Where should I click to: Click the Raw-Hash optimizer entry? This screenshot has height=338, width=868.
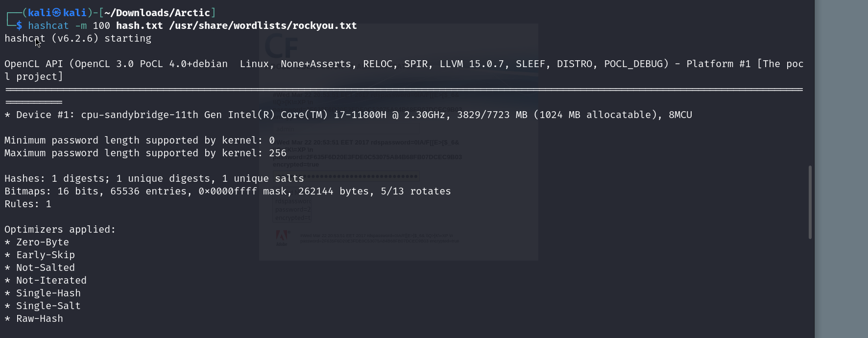(x=39, y=318)
